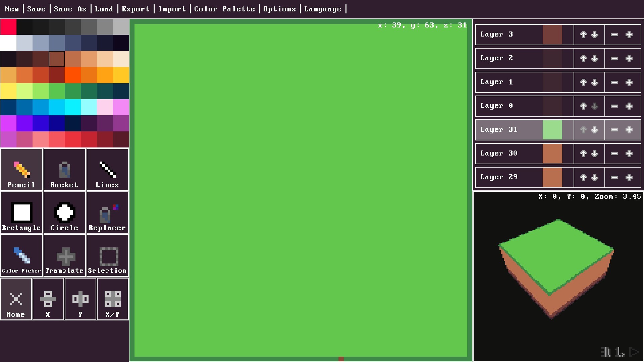
Task: Open the Color Palette menu
Action: (x=224, y=9)
